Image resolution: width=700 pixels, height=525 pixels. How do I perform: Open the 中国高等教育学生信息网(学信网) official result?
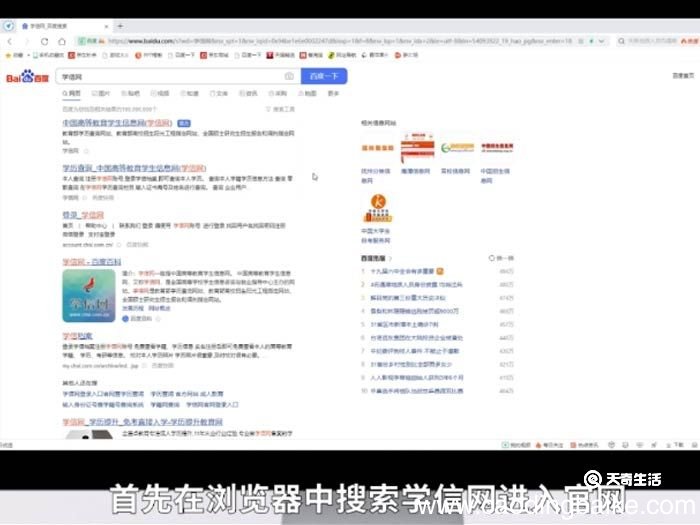[x=117, y=123]
